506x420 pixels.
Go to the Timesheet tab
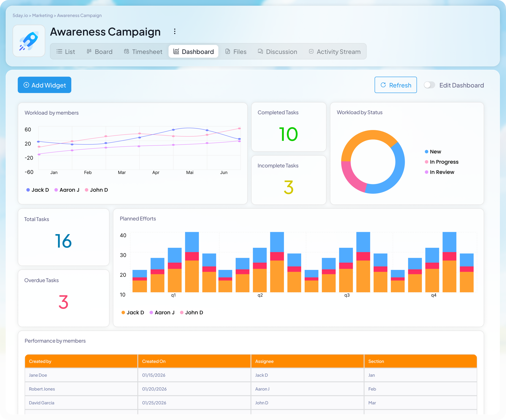click(x=143, y=51)
